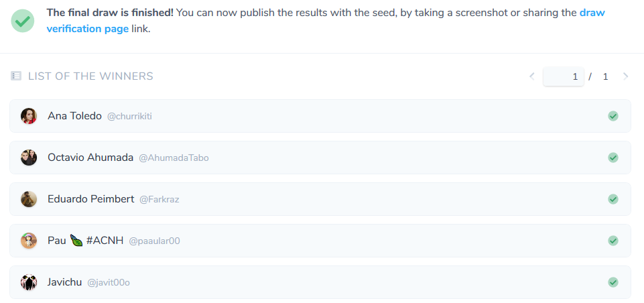The image size is (644, 303).
Task: Click Ana Toledo's profile avatar
Action: click(x=29, y=116)
